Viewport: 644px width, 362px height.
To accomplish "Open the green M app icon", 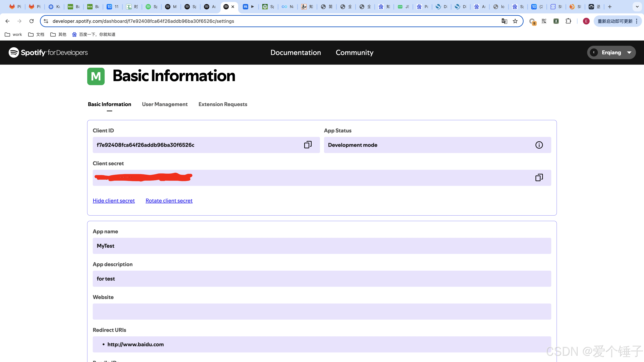I will tap(96, 76).
